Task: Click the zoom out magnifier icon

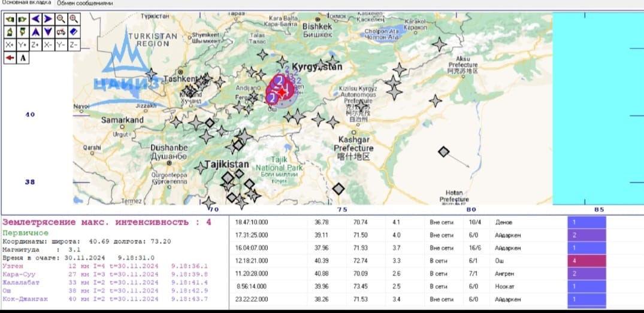Action: point(61,19)
